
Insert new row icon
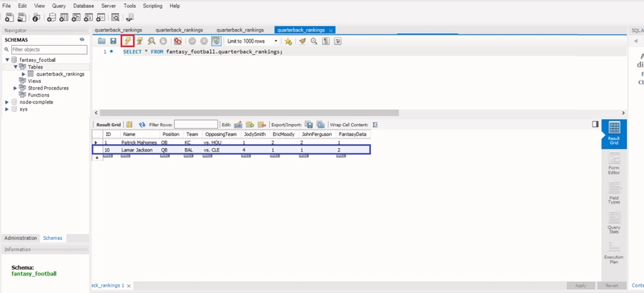click(250, 125)
